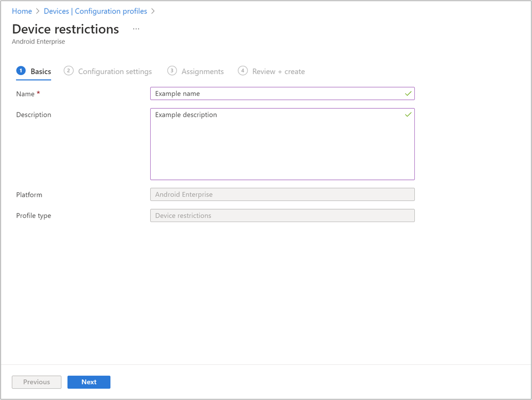This screenshot has height=400, width=532.
Task: Click the green checkmark in Name field
Action: (x=408, y=94)
